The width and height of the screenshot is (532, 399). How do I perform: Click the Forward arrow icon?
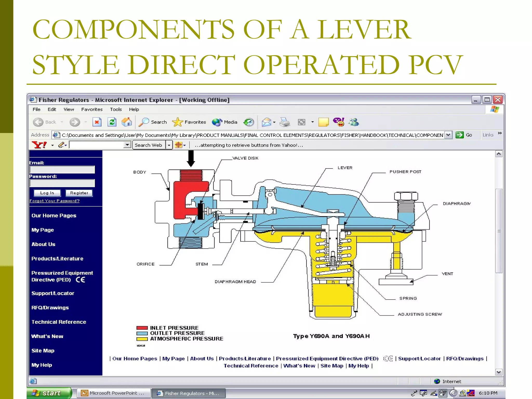tap(75, 122)
